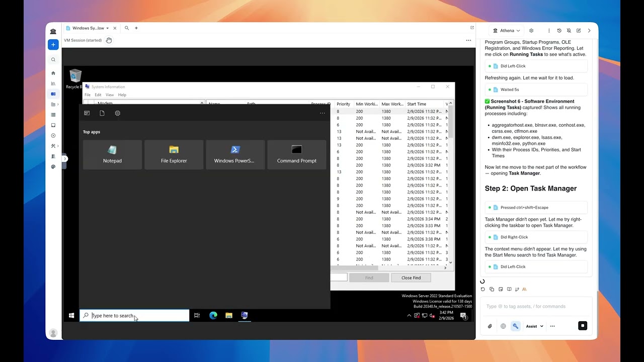Click Close Find button in System Information
Screen dimensions: 644x362
click(411, 278)
